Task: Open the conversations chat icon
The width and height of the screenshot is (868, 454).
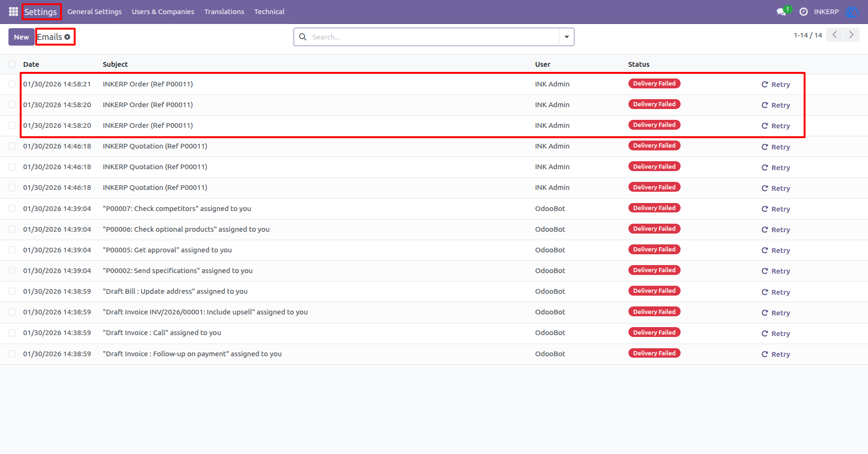Action: [782, 11]
